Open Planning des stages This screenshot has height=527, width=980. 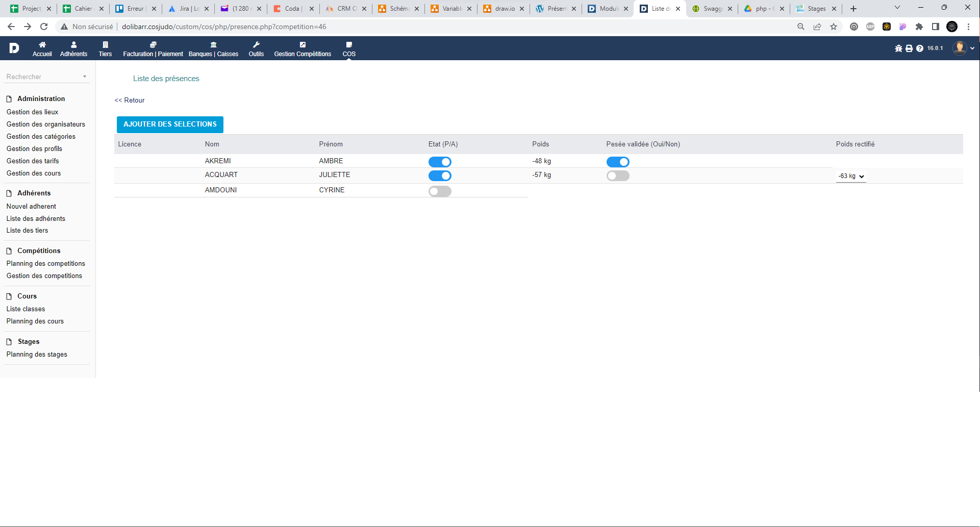click(x=37, y=355)
